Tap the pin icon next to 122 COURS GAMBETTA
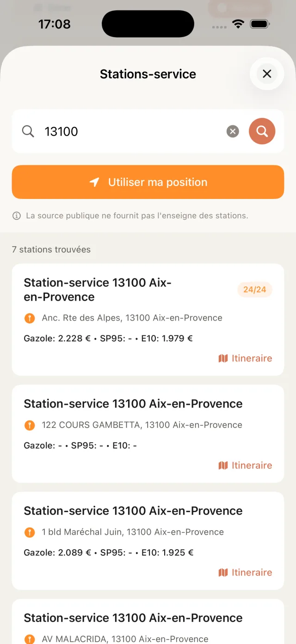The height and width of the screenshot is (644, 296). coord(30,425)
